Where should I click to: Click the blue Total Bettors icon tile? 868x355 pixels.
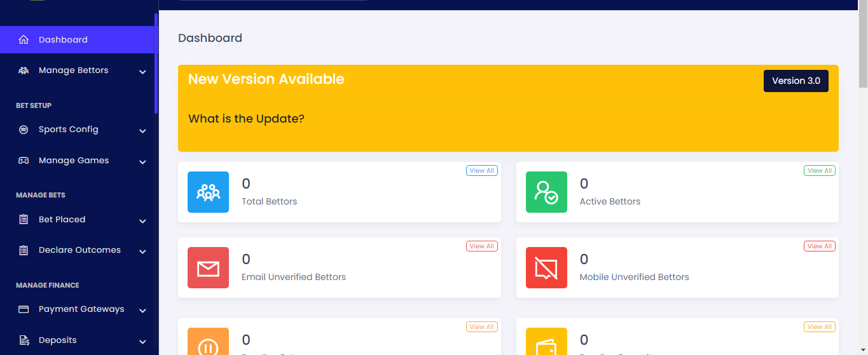[x=208, y=192]
